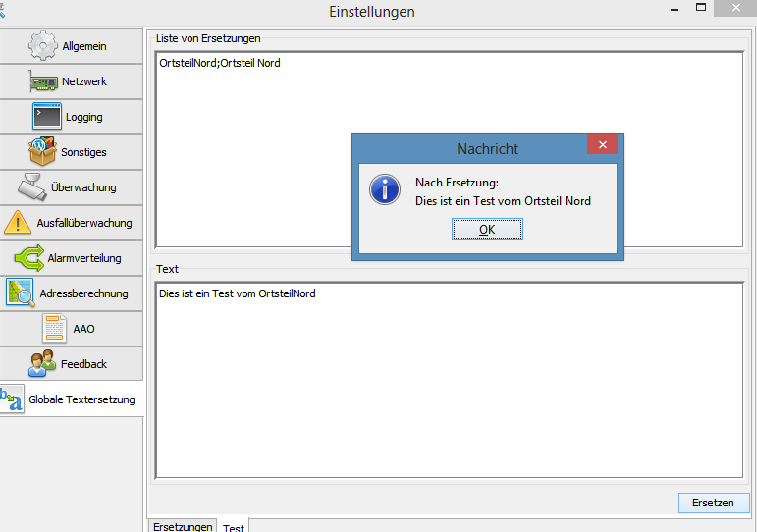
Task: Select the Feedback people icon
Action: coord(42,363)
